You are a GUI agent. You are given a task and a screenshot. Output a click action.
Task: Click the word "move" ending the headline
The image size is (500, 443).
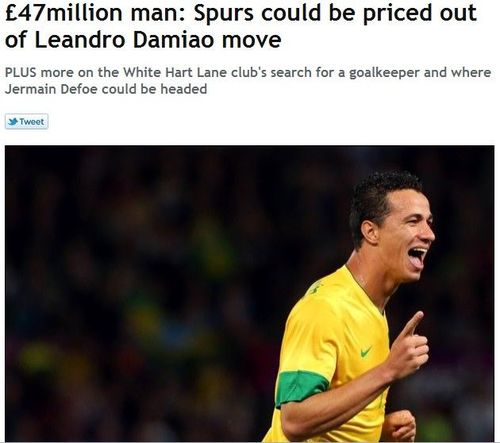251,41
